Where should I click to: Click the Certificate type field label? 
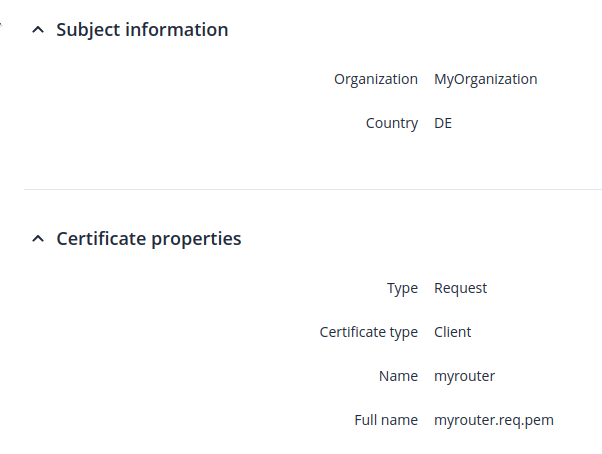click(x=369, y=332)
